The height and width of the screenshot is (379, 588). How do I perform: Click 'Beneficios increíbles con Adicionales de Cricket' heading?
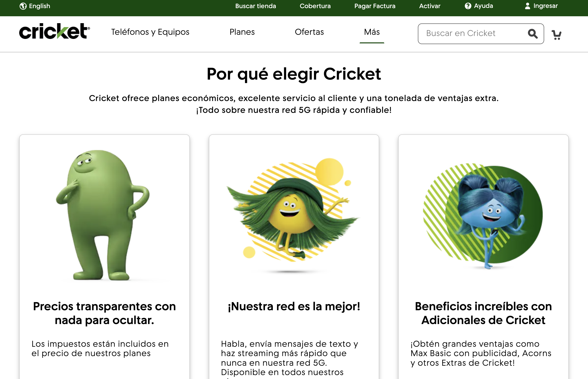point(483,313)
